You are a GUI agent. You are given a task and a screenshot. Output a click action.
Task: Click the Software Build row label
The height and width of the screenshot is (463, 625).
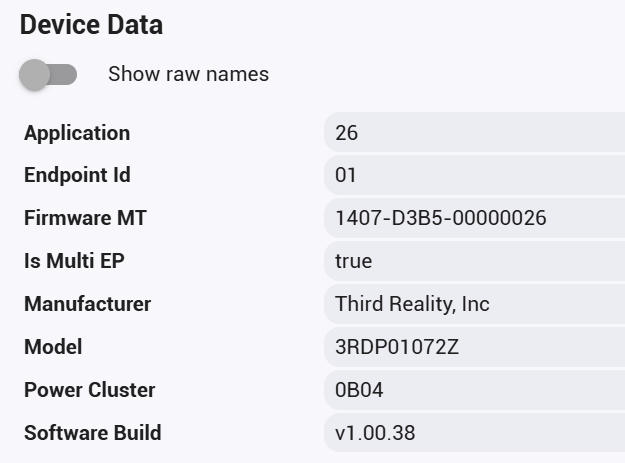pos(92,433)
